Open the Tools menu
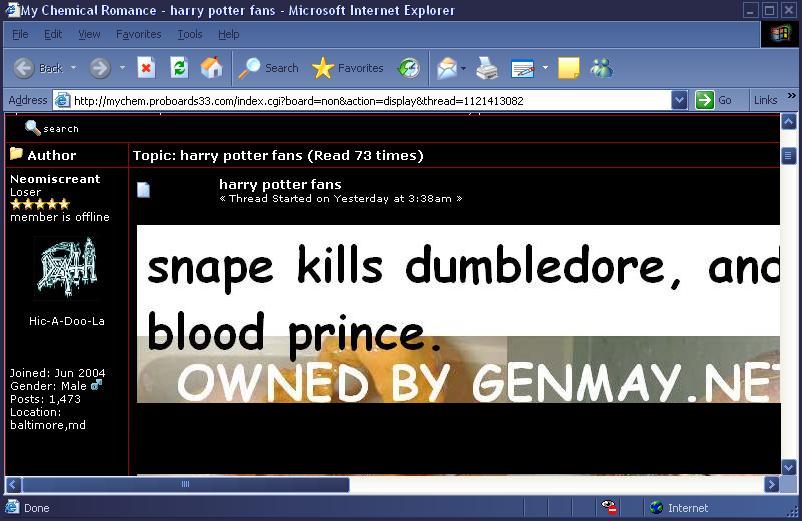The width and height of the screenshot is (802, 521). (x=190, y=34)
